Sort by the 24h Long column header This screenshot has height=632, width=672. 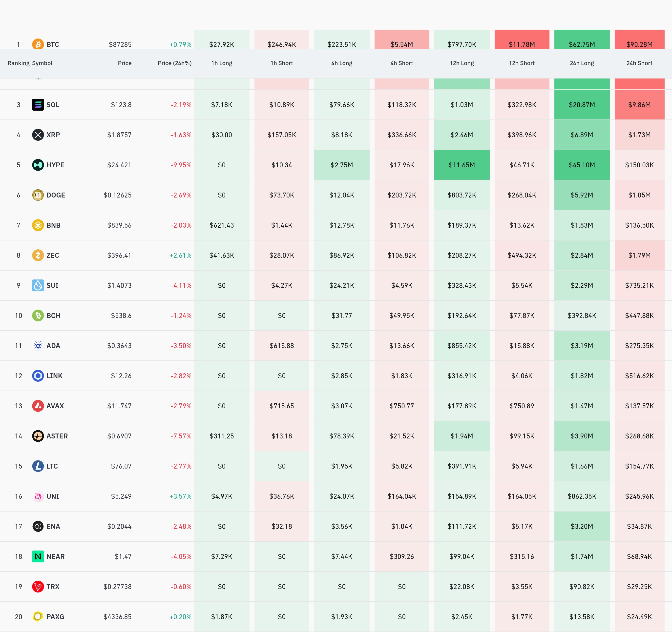click(x=581, y=63)
